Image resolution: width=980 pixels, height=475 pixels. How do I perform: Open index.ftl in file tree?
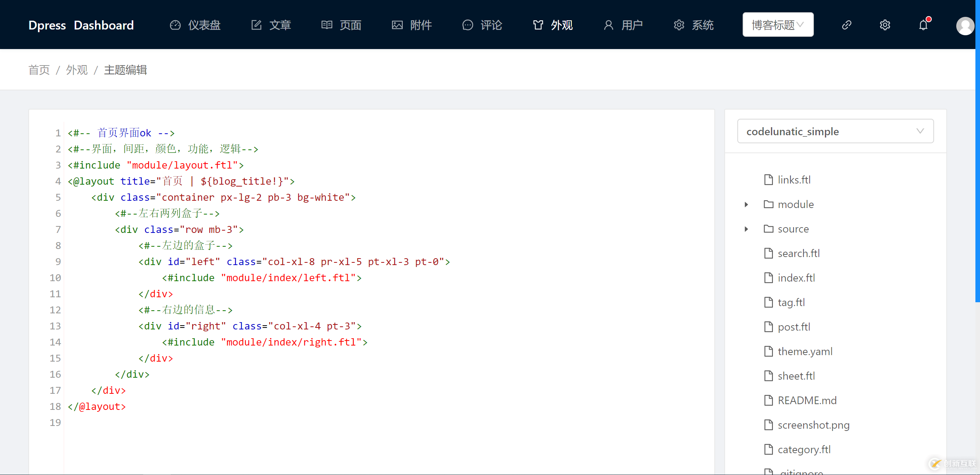796,278
